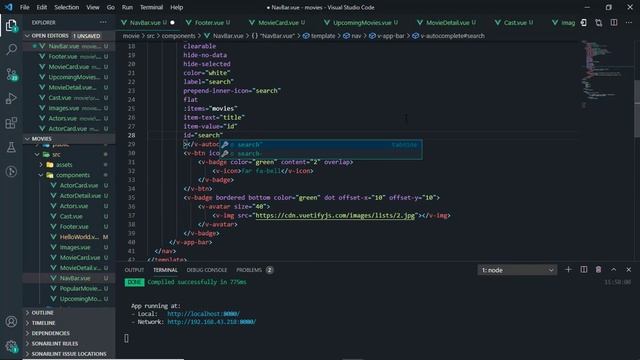Open HelloWorld.vue in components tree
This screenshot has width=640, height=360.
click(x=79, y=237)
